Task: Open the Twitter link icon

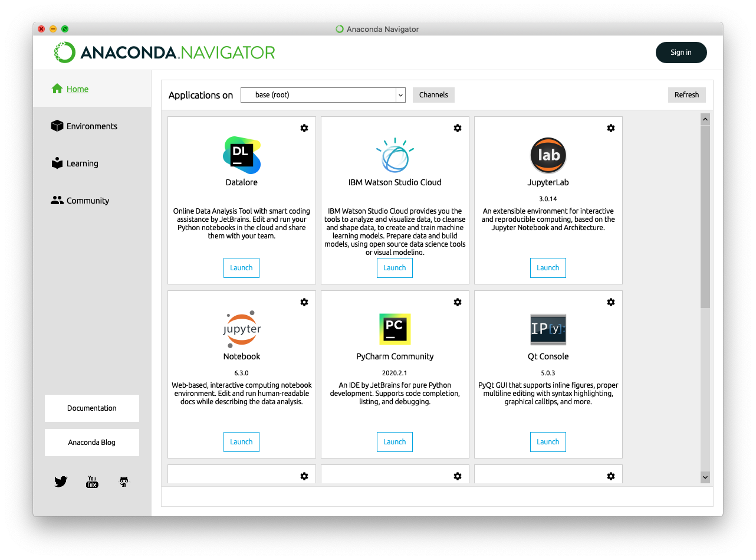Action: pyautogui.click(x=61, y=482)
